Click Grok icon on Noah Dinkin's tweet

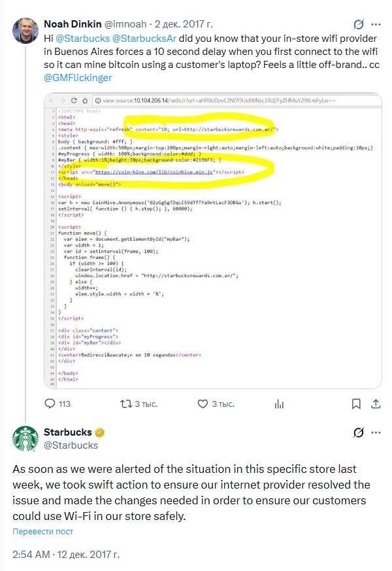pos(357,25)
